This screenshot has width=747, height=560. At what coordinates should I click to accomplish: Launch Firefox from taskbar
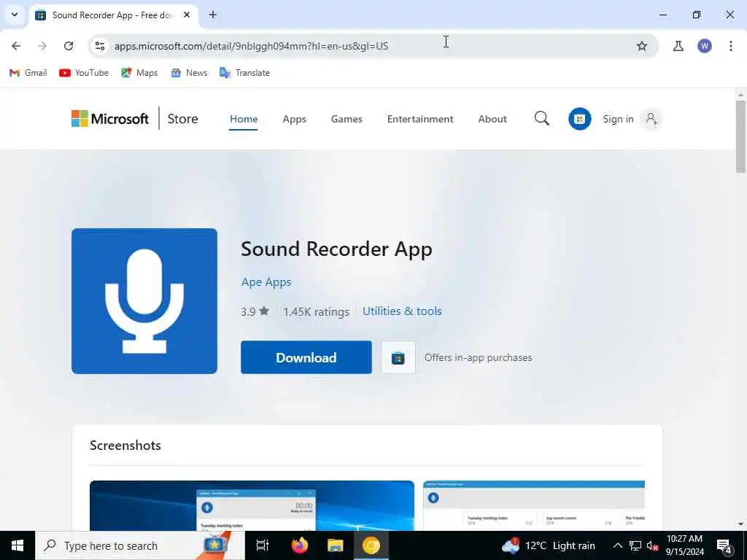point(300,545)
